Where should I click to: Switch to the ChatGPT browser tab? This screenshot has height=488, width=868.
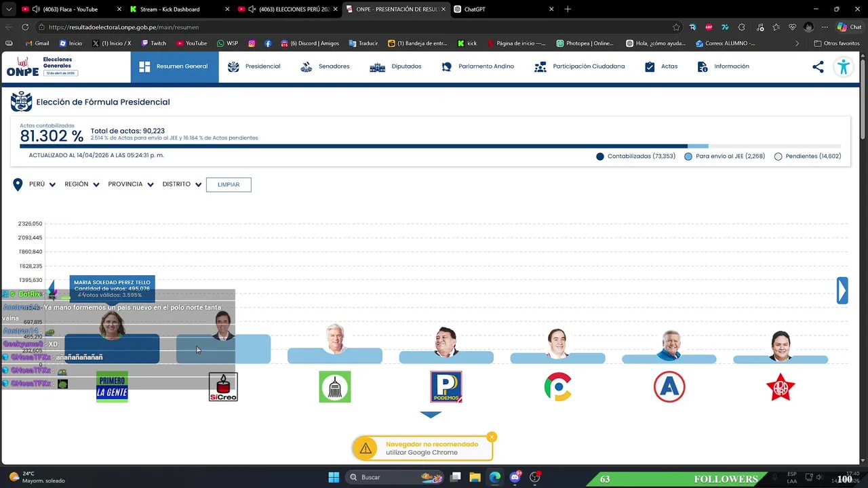504,9
